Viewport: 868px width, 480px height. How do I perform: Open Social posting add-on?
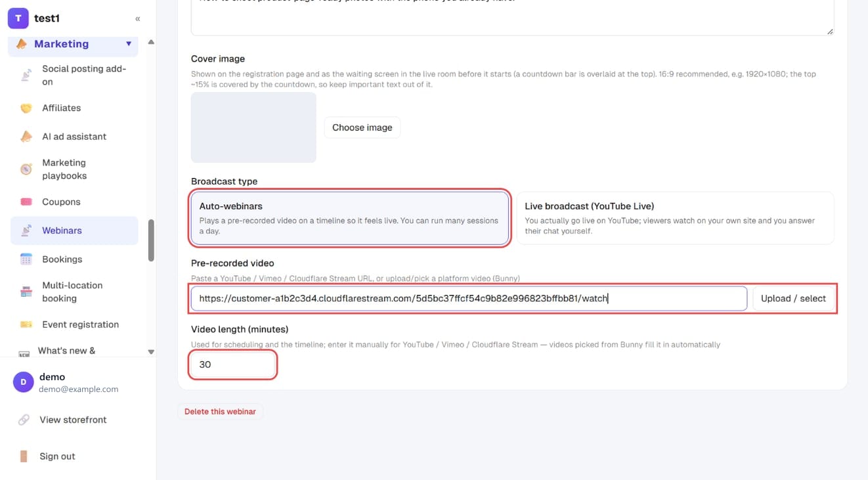74,76
